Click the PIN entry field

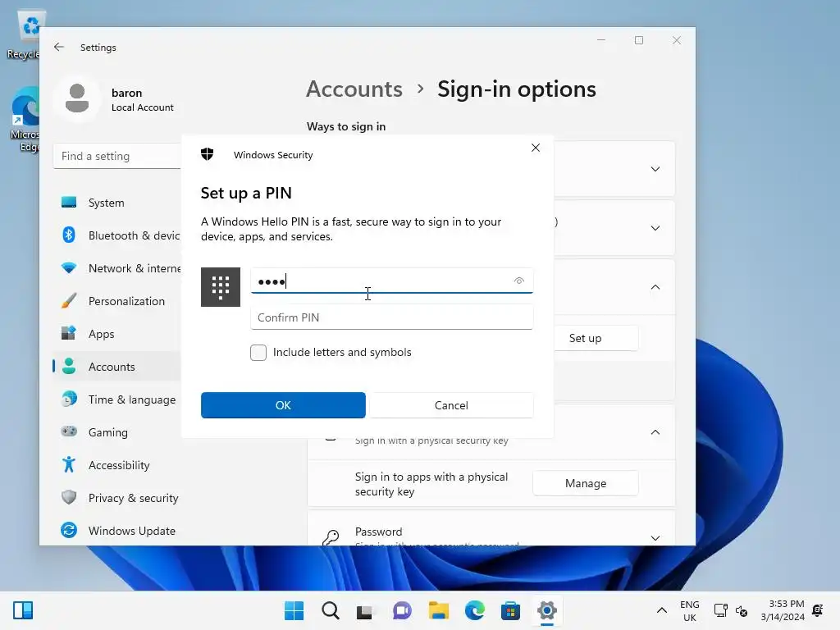(x=391, y=281)
